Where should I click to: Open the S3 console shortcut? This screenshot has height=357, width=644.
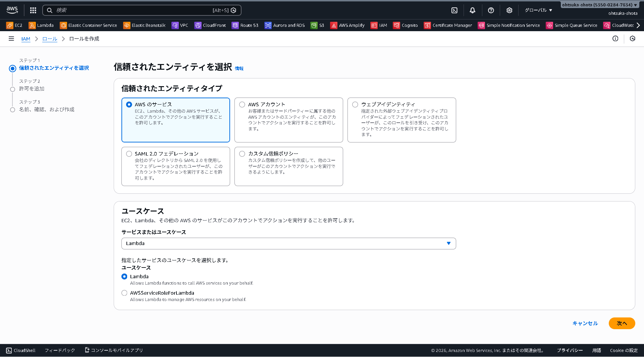[317, 25]
